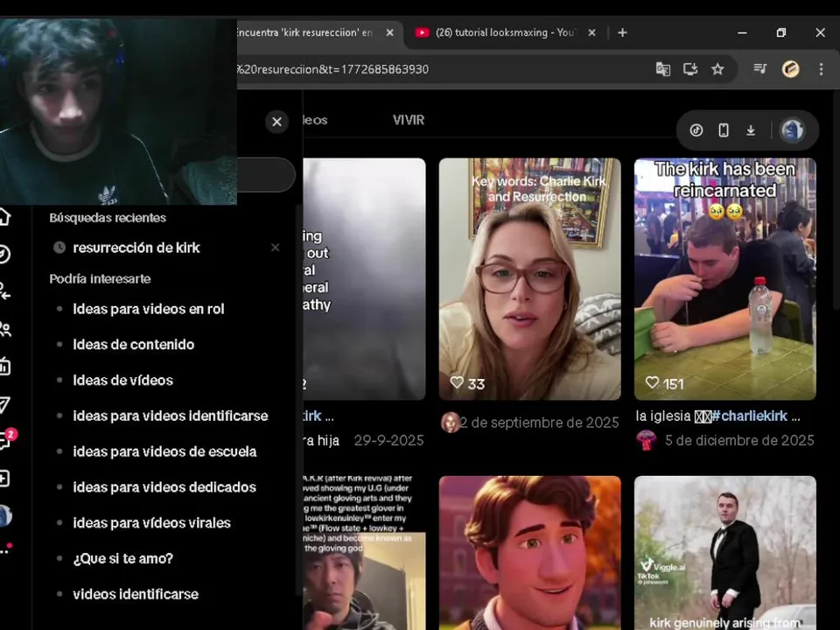Select suggestion 'ideas para vídeos virales'
This screenshot has height=630, width=840.
click(151, 523)
